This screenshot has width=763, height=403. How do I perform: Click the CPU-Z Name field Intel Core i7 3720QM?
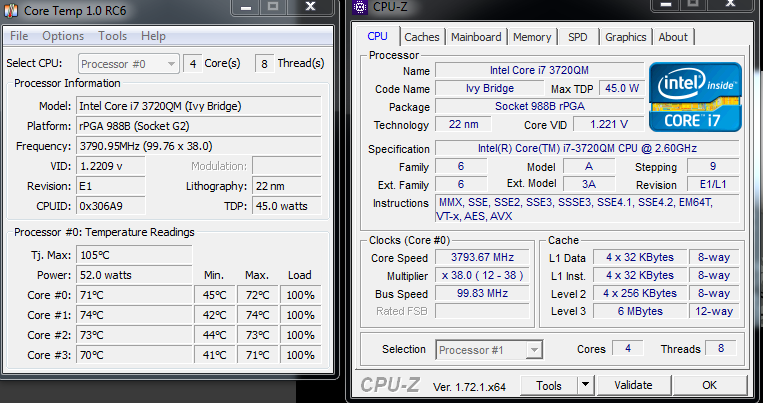coord(539,70)
